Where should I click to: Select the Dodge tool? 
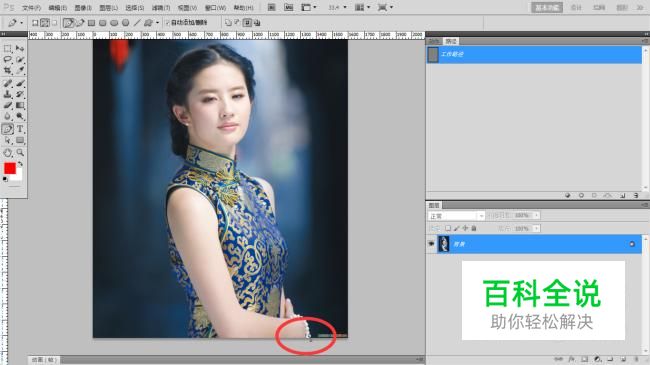tap(20, 117)
